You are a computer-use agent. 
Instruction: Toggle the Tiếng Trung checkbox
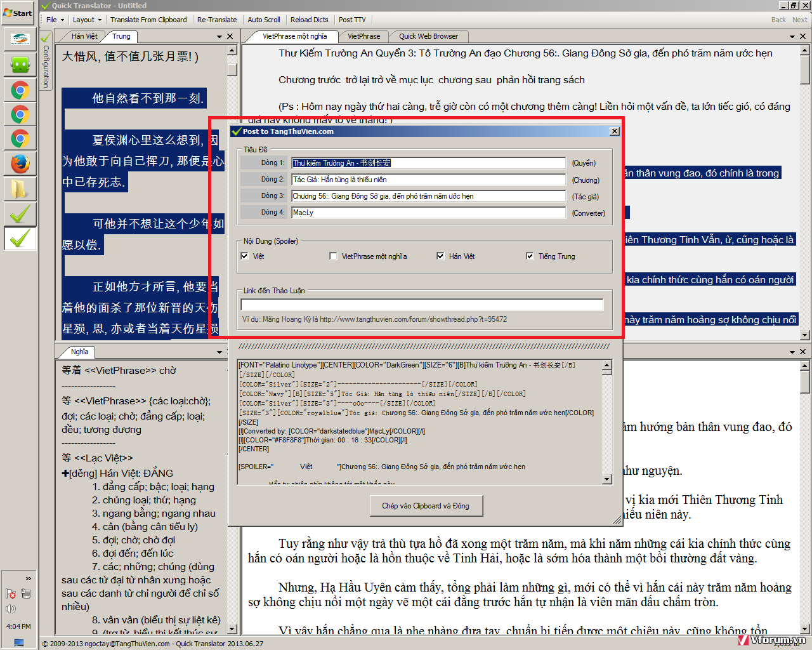530,256
